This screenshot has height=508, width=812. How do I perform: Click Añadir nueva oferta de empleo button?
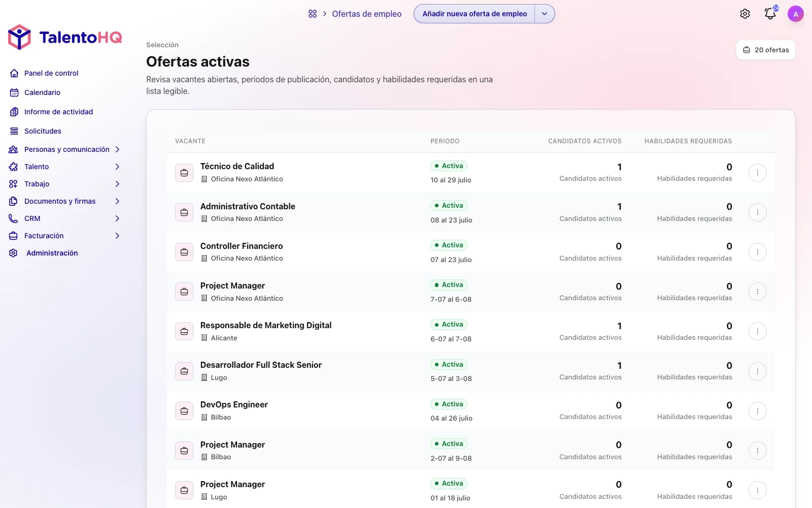[x=475, y=14]
